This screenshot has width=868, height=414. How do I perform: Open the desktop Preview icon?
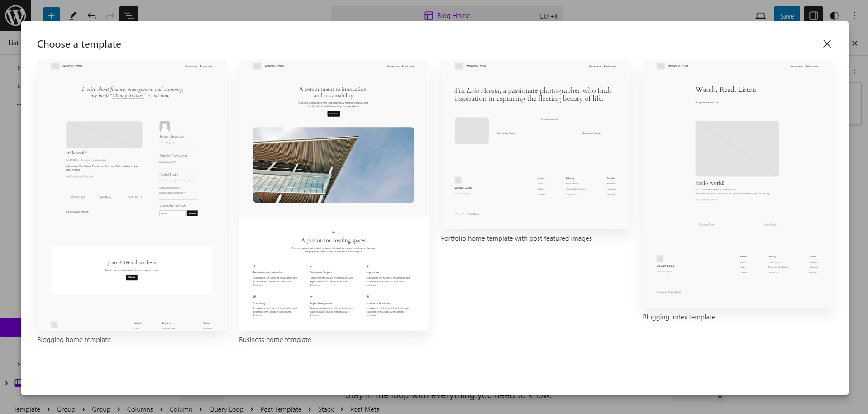coord(760,15)
